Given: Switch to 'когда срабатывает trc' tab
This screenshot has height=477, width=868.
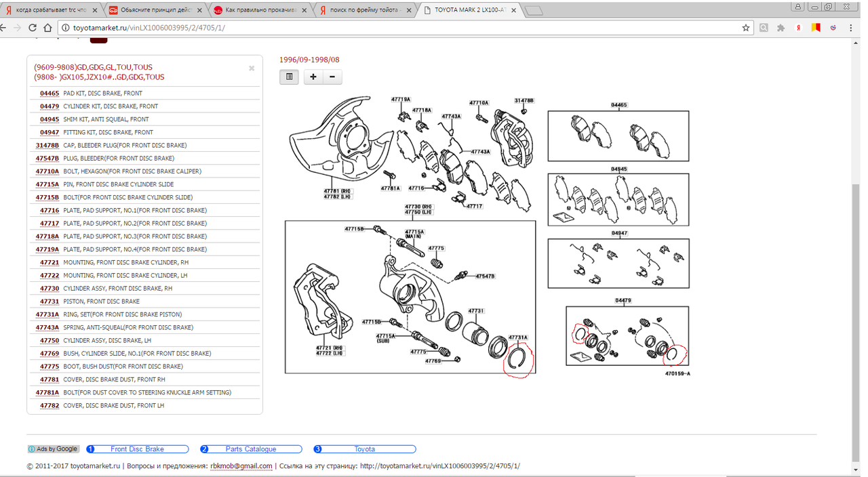Looking at the screenshot, I should pyautogui.click(x=51, y=10).
